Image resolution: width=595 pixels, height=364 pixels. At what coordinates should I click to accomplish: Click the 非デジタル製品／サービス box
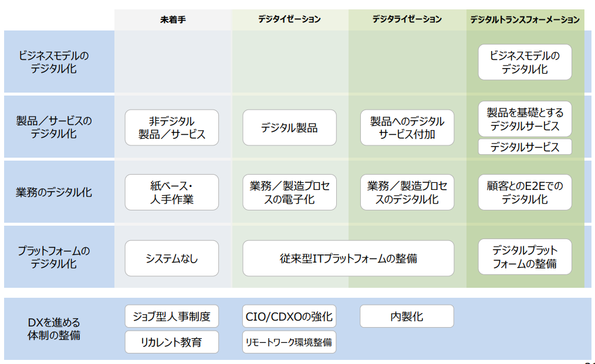tap(172, 128)
